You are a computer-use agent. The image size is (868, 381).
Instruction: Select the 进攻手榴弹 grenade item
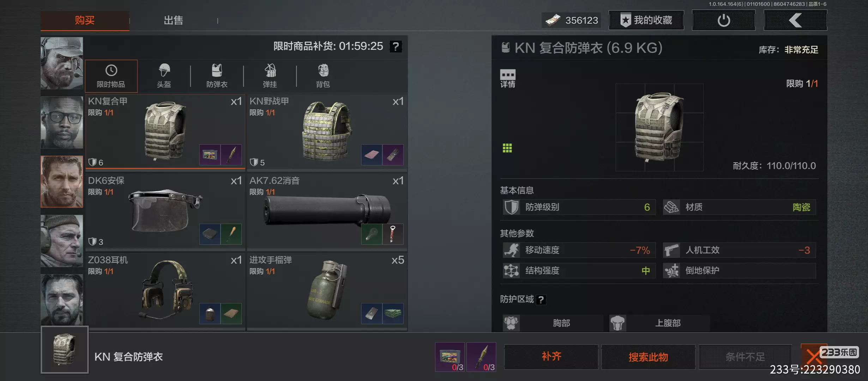327,291
